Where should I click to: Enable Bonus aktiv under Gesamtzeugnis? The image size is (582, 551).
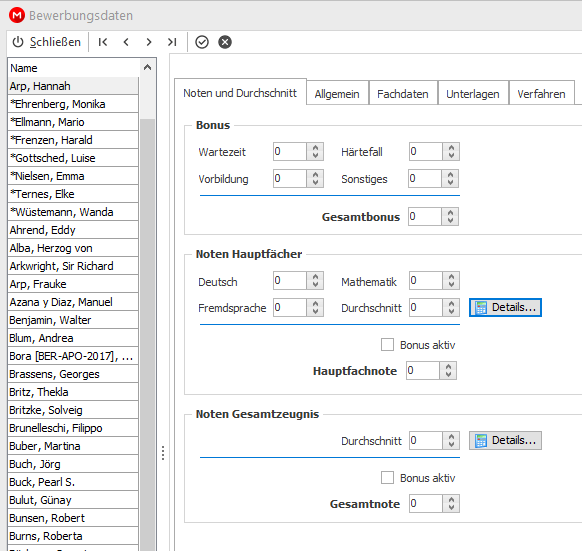click(x=388, y=477)
